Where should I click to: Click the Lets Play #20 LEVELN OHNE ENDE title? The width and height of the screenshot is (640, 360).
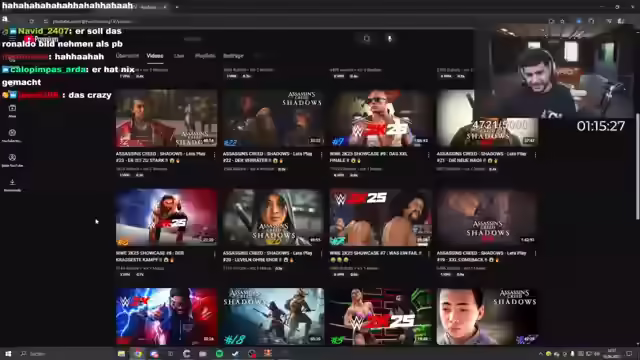click(x=267, y=256)
